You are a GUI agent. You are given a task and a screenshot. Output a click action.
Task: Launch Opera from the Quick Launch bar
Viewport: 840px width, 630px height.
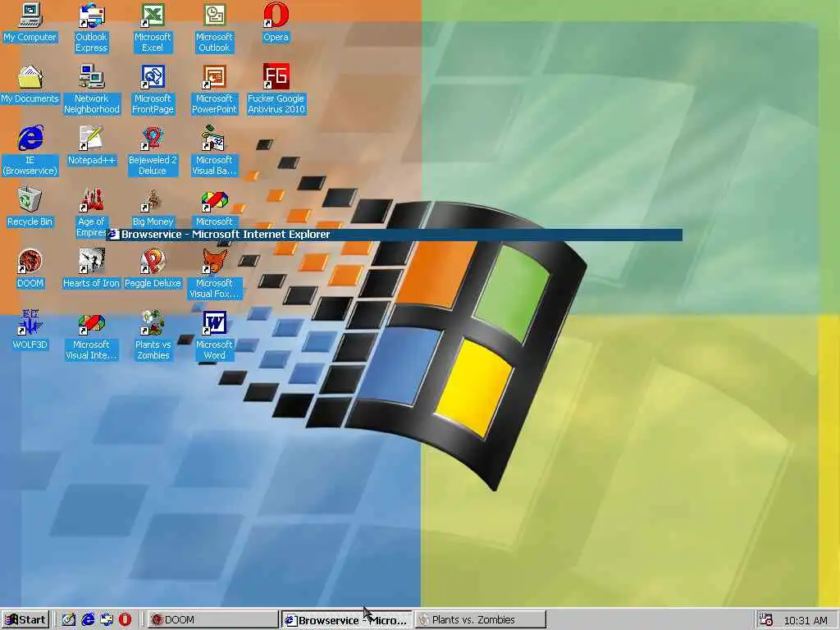pyautogui.click(x=125, y=620)
